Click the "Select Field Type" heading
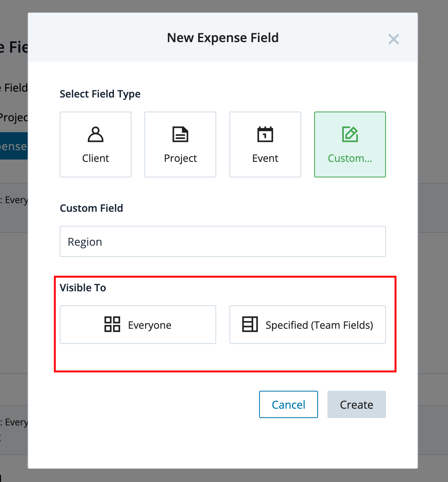 (x=100, y=94)
